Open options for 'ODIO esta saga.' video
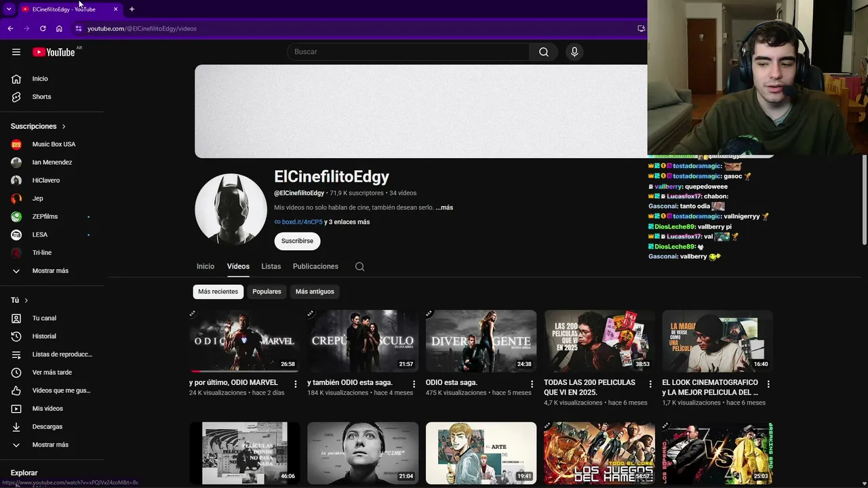Viewport: 868px width, 488px height. pos(532,384)
